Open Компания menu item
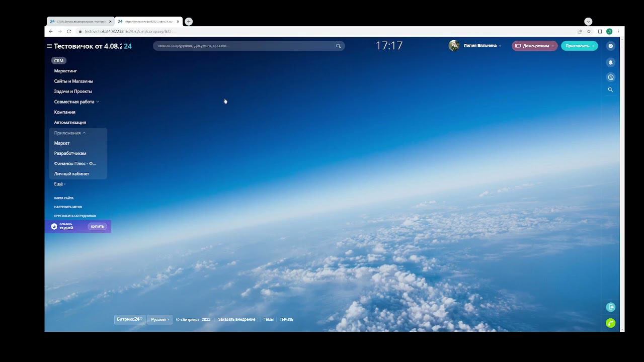This screenshot has width=644, height=362. pos(65,112)
